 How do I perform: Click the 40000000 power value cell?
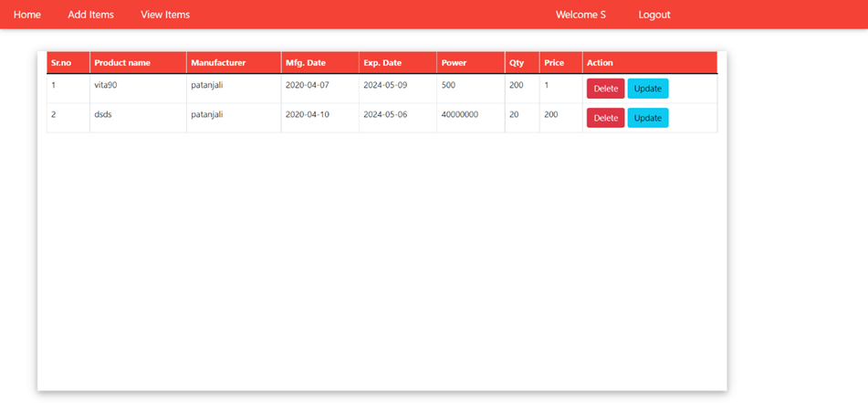[460, 114]
